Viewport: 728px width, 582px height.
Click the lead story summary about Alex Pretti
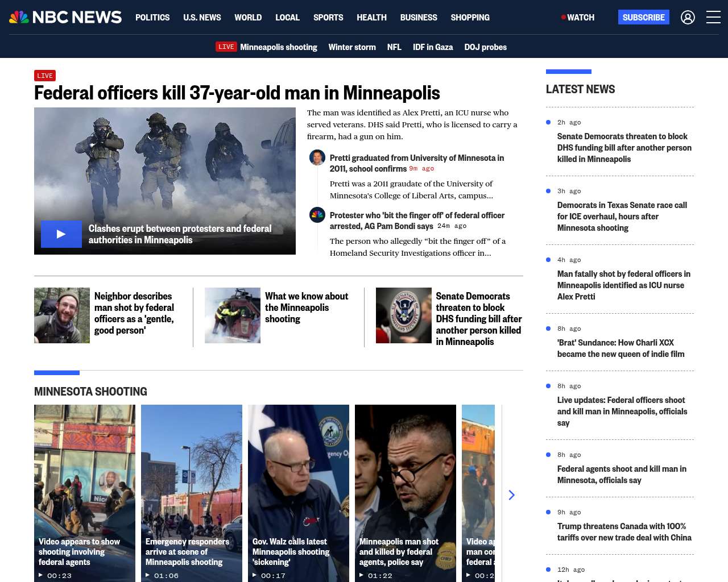click(412, 124)
